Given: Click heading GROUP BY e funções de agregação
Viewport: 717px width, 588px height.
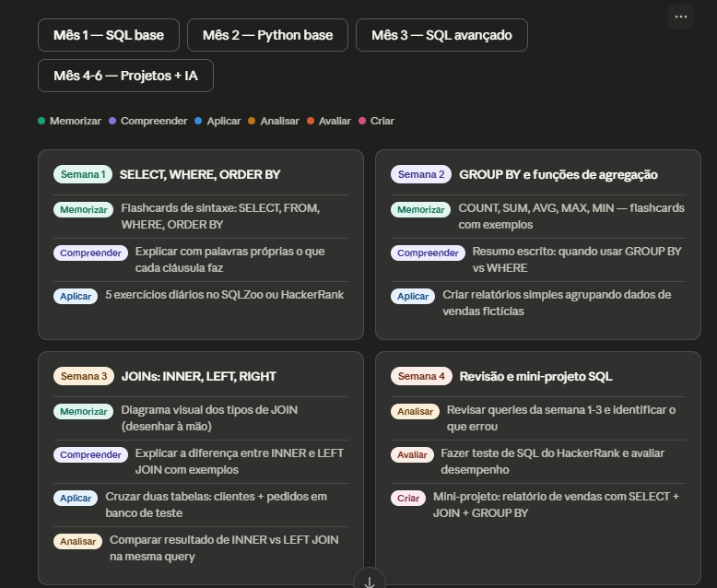Looking at the screenshot, I should 558,175.
